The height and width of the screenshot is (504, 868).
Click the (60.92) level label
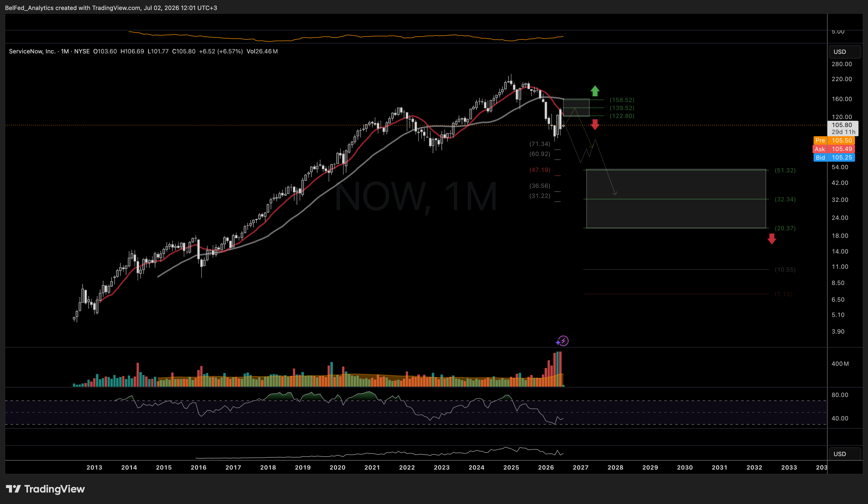click(540, 153)
